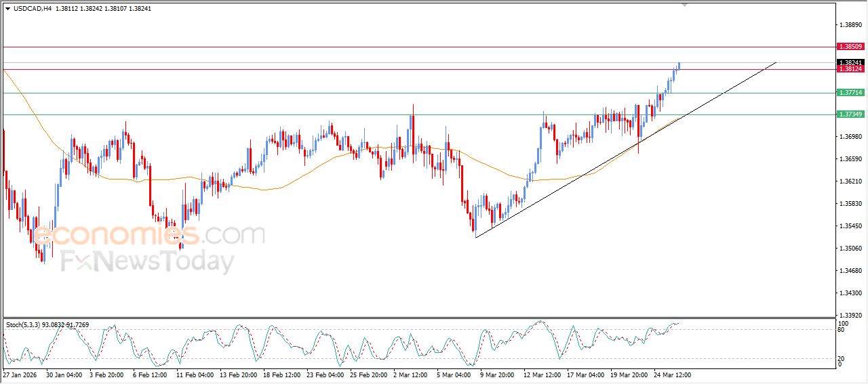This screenshot has height=384, width=868.
Task: Click the stochastic 20 level label
Action: pos(840,358)
